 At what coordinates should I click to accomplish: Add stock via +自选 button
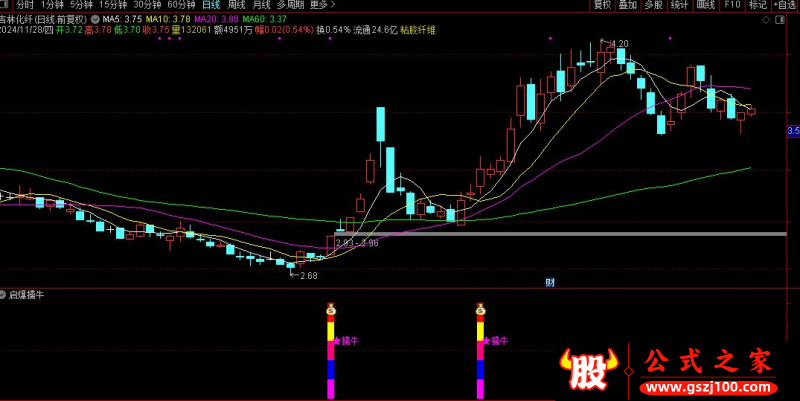tap(786, 5)
